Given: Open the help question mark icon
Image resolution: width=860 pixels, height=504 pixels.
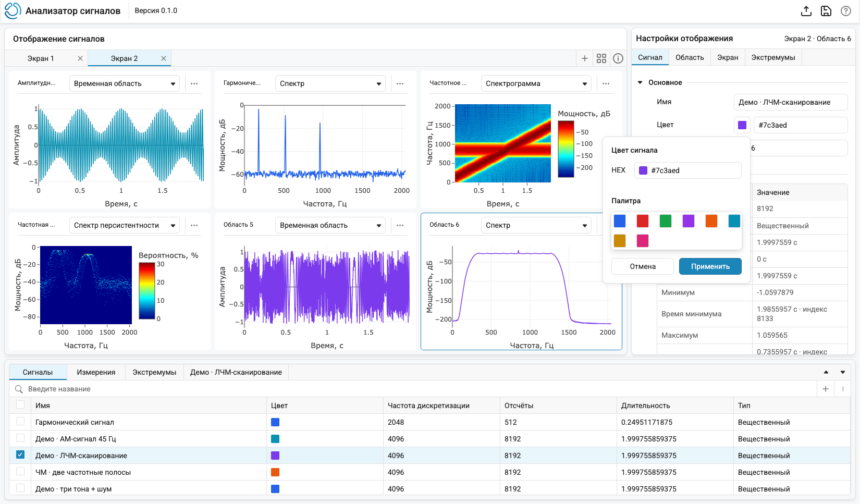Looking at the screenshot, I should [846, 11].
